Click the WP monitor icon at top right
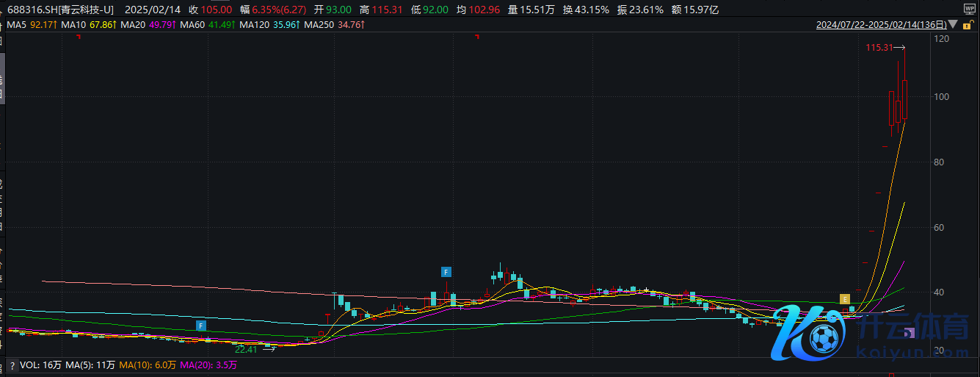The width and height of the screenshot is (980, 377). (969, 9)
